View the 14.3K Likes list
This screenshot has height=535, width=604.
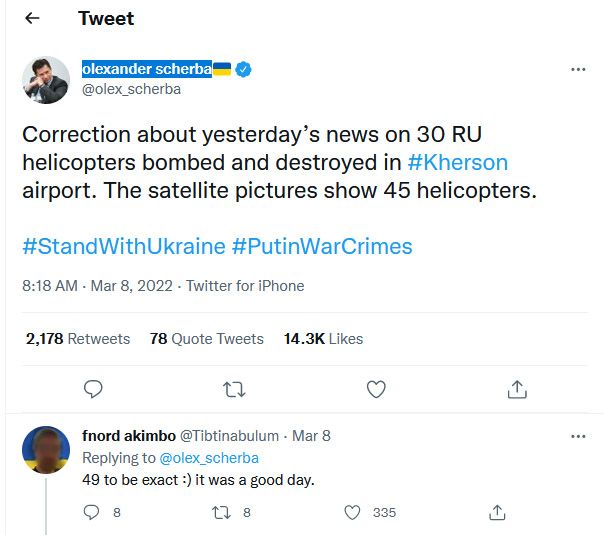[x=323, y=339]
